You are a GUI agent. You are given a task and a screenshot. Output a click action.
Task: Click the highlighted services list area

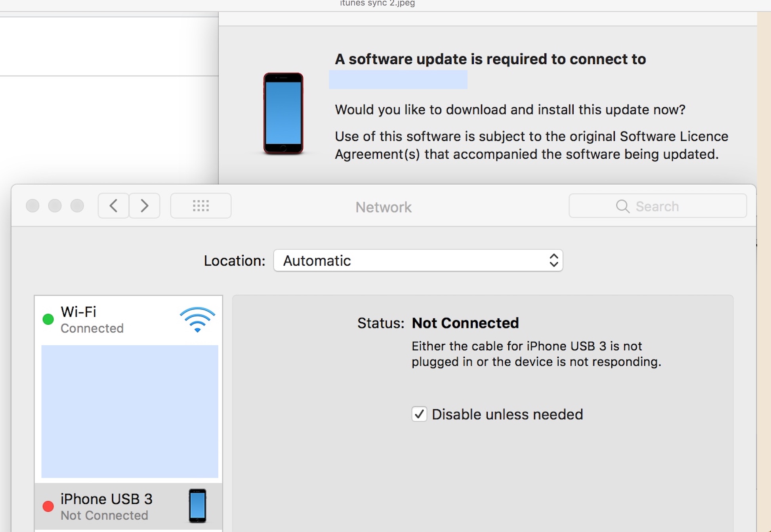(x=130, y=412)
